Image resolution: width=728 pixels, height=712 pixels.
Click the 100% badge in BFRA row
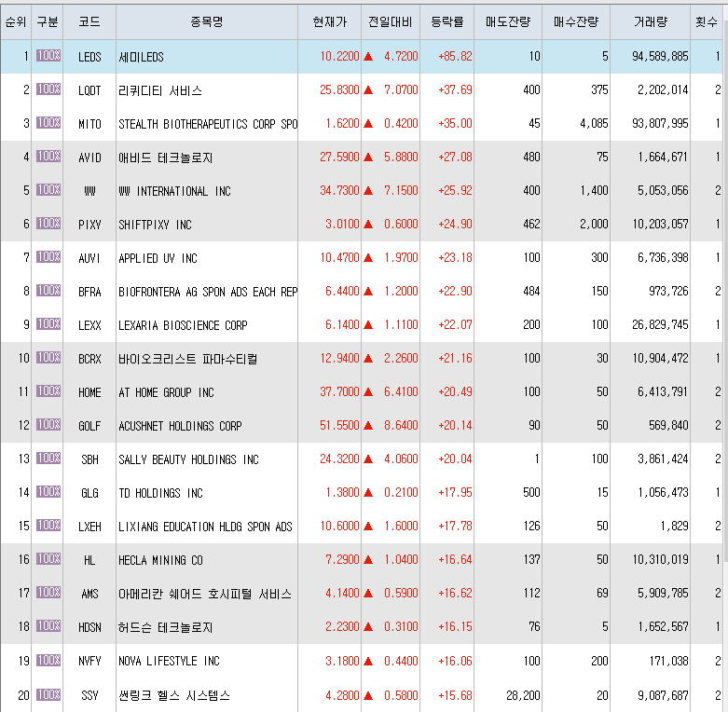click(x=48, y=290)
